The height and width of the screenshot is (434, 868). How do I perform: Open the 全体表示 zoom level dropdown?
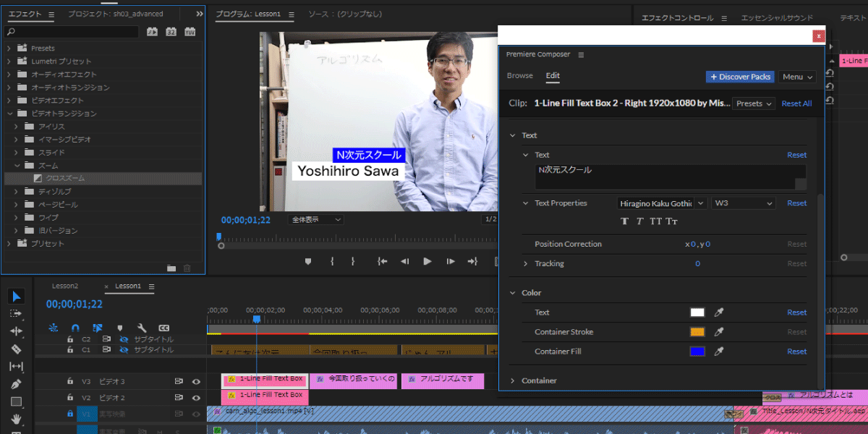(x=316, y=219)
